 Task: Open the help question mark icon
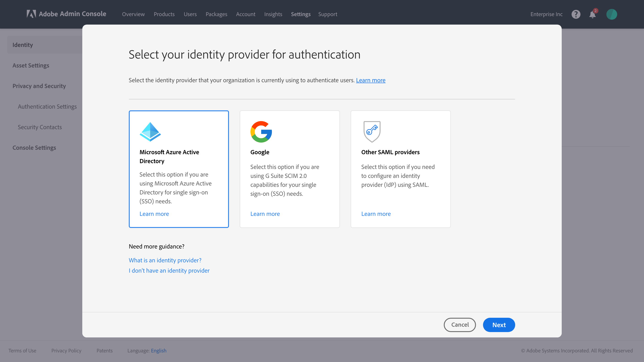point(576,14)
